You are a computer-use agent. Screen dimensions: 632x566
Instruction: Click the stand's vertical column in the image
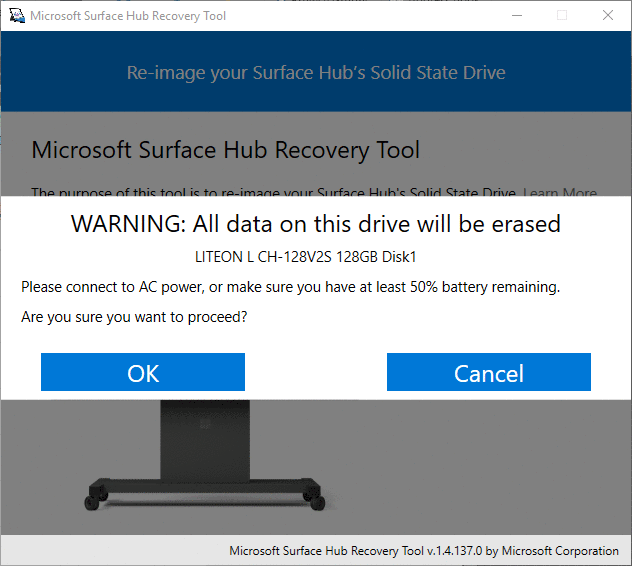pyautogui.click(x=205, y=441)
